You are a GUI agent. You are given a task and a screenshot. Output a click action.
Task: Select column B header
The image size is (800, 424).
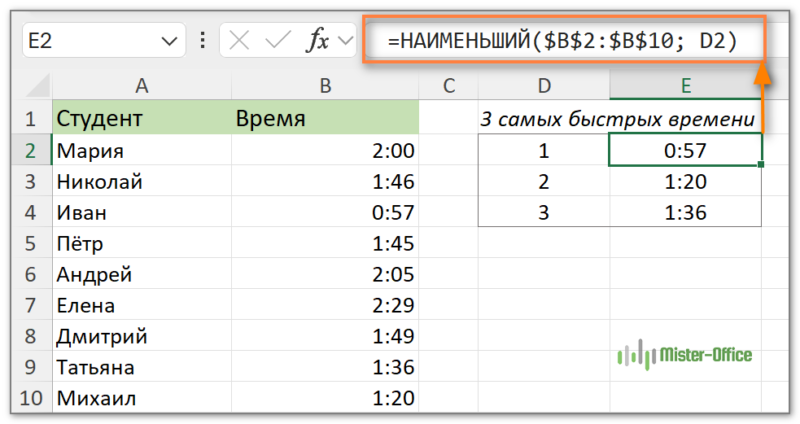(x=325, y=87)
